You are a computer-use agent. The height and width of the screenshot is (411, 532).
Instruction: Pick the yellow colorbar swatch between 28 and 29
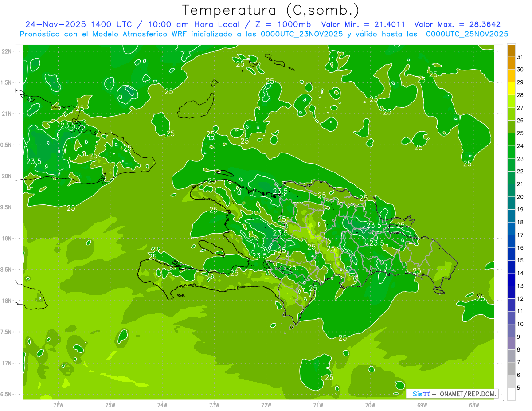511,89
